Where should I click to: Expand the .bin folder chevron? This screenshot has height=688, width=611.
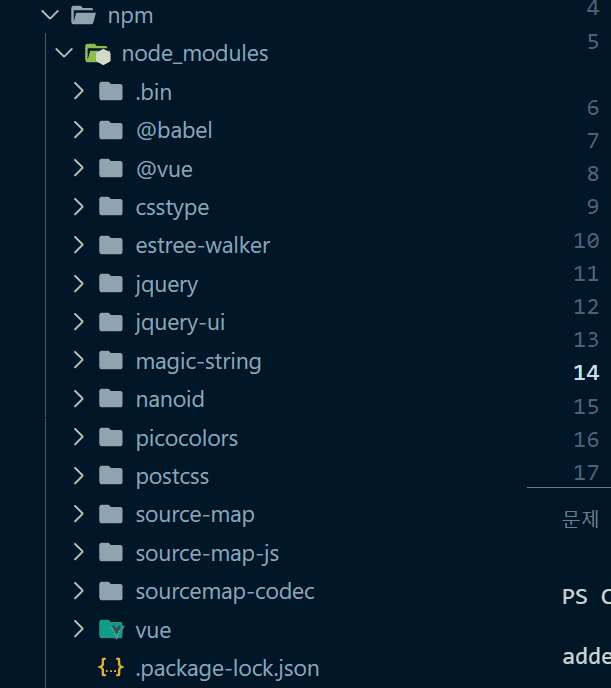pyautogui.click(x=79, y=92)
